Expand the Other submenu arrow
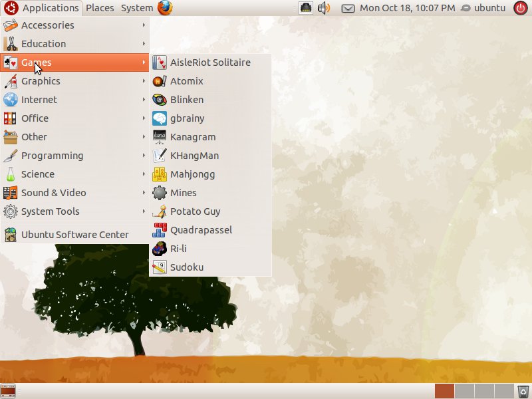The image size is (532, 399). (144, 137)
